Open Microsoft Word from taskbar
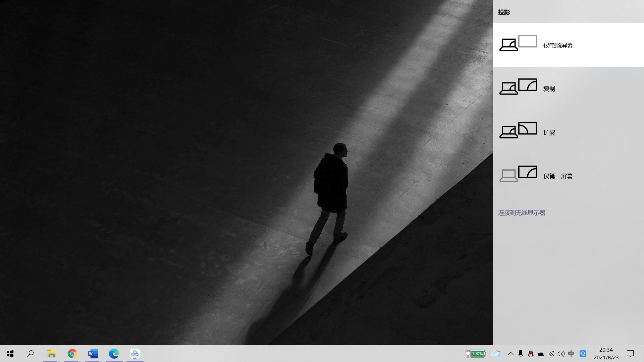The height and width of the screenshot is (362, 644). click(93, 354)
